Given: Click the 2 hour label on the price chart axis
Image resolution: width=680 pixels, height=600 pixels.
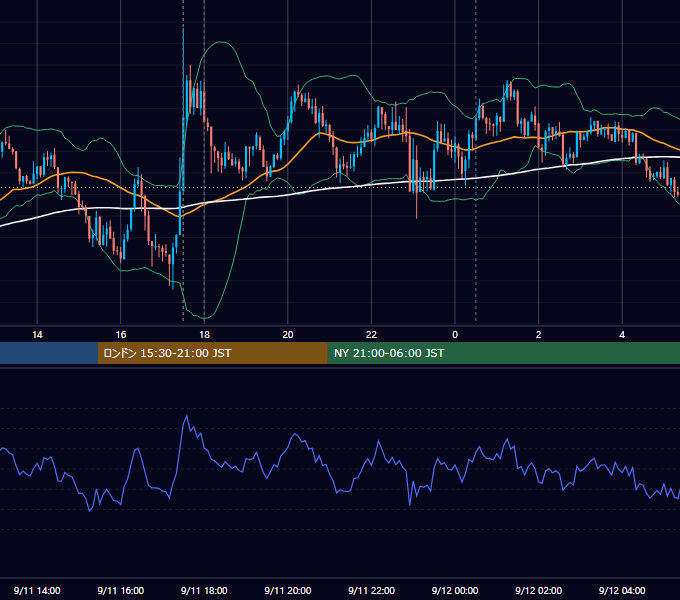Looking at the screenshot, I should [539, 335].
